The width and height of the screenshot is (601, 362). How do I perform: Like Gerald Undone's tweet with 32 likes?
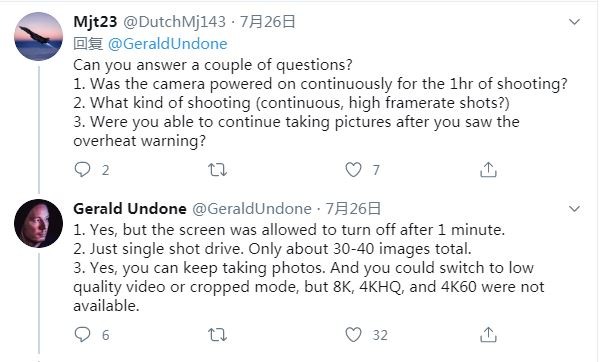(x=353, y=334)
